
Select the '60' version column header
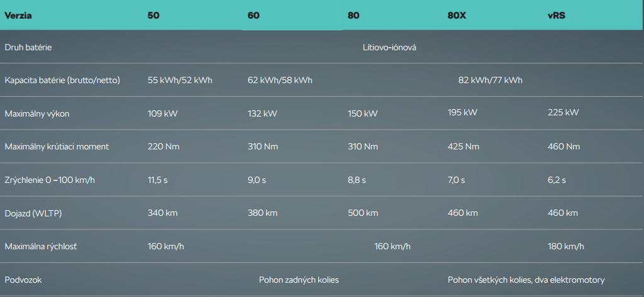coord(253,15)
